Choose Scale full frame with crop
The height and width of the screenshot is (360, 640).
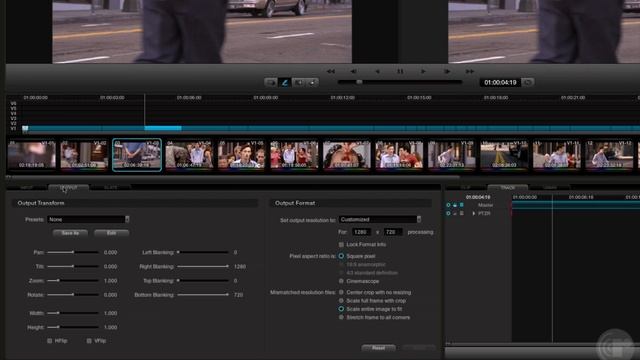click(x=341, y=301)
